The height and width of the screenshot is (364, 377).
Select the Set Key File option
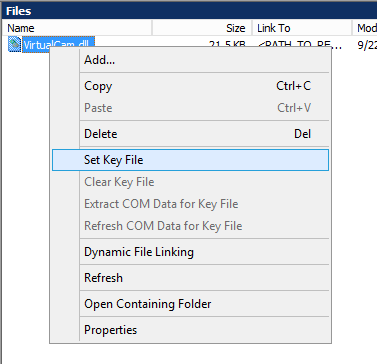[x=190, y=160]
